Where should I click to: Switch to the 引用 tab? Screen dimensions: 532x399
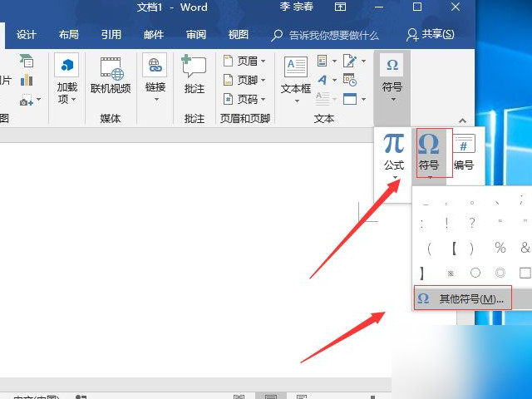point(111,35)
